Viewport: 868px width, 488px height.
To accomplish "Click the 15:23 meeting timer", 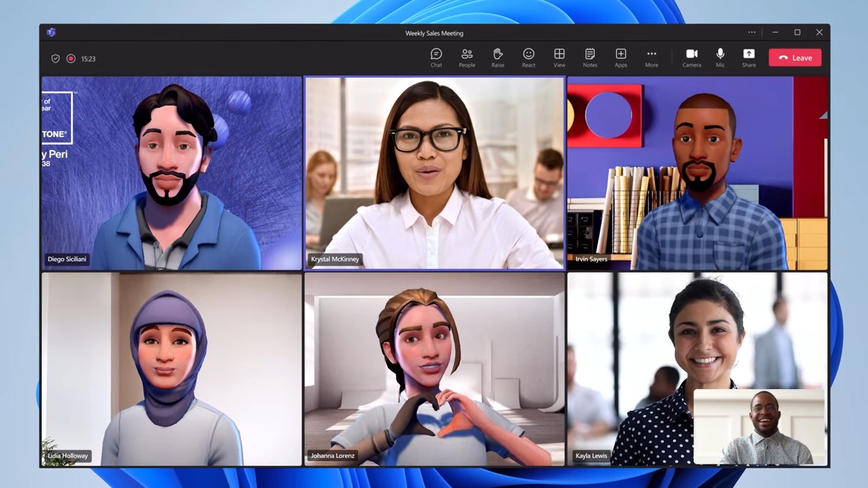I will click(88, 58).
